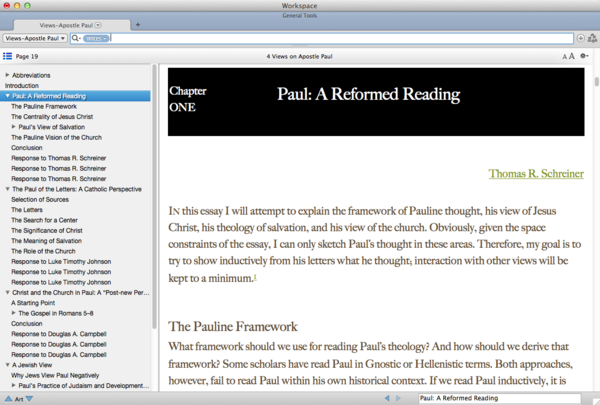Open the Views-Apostle Paul module dropdown
The width and height of the screenshot is (600, 405).
tap(35, 38)
